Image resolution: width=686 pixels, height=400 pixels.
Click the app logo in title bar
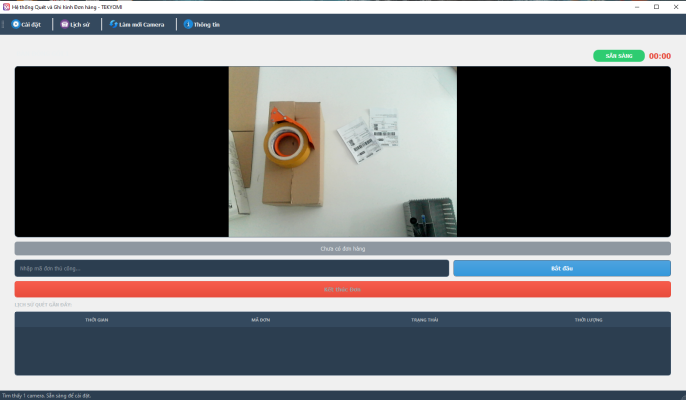(x=6, y=7)
